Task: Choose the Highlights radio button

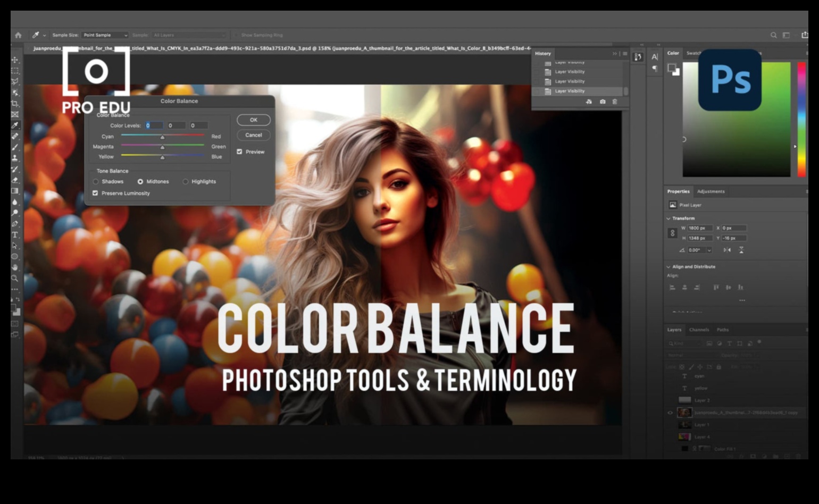Action: (186, 182)
